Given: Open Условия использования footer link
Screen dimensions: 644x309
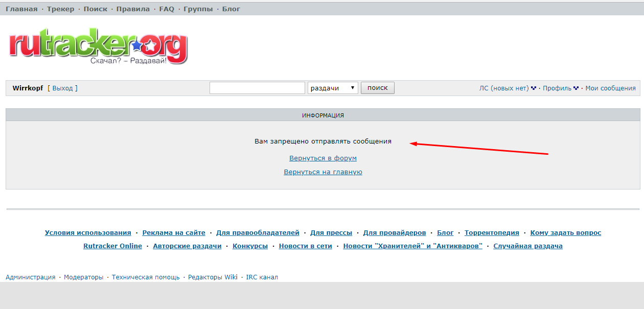Looking at the screenshot, I should click(x=88, y=233).
